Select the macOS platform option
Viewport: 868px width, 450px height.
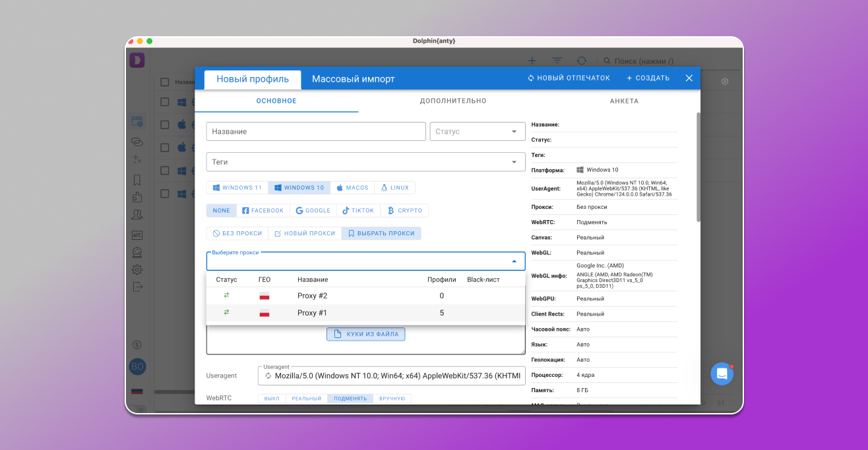352,188
